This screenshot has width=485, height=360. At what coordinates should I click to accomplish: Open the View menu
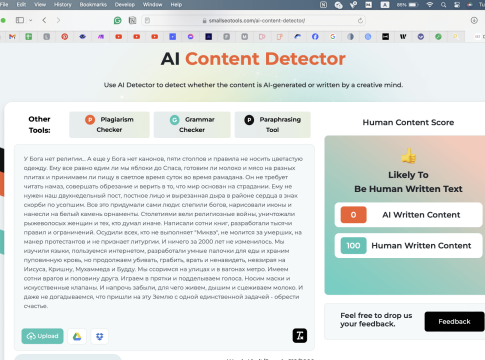click(40, 5)
